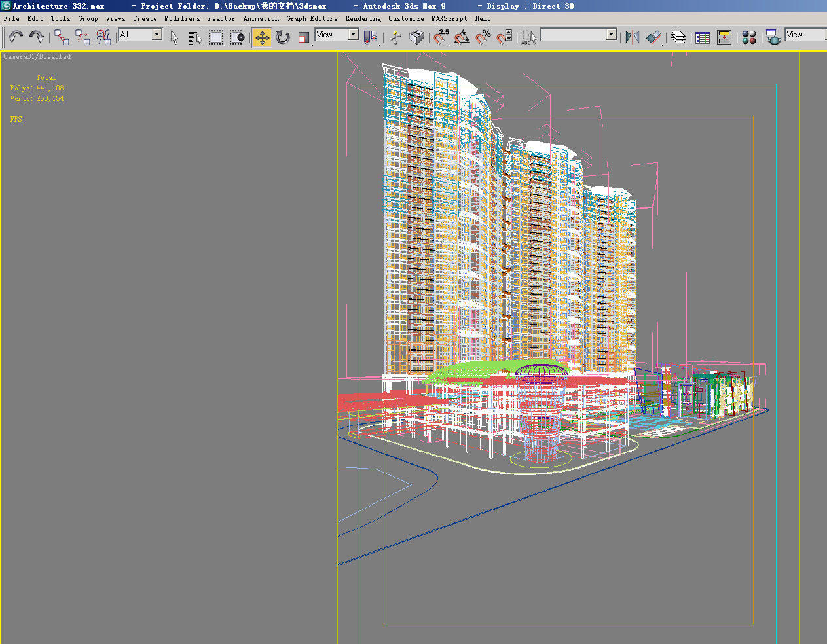This screenshot has width=827, height=644.
Task: Open the Render Scene teapot icon
Action: click(x=773, y=37)
